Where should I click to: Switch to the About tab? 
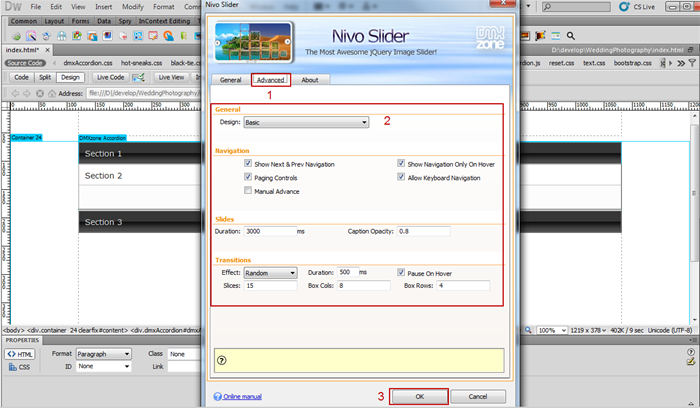point(310,80)
